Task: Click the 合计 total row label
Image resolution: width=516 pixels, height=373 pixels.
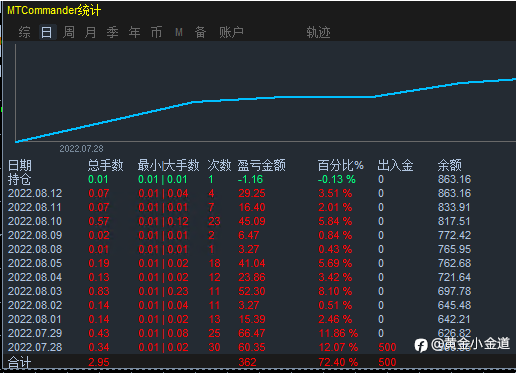Action: pos(20,362)
